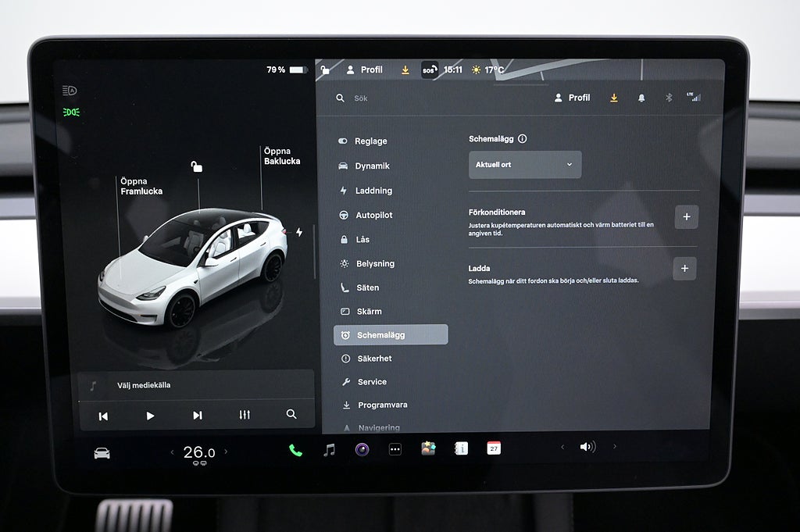Open the audio equalizer settings icon

coord(245,415)
